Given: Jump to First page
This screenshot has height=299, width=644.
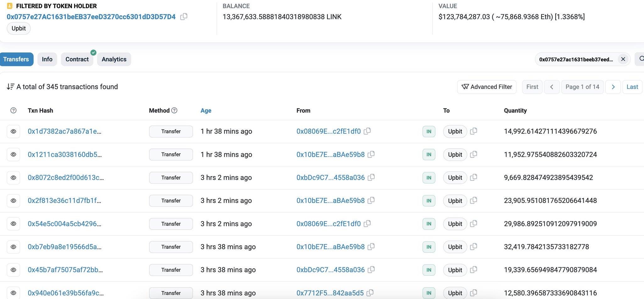Looking at the screenshot, I should coord(532,87).
